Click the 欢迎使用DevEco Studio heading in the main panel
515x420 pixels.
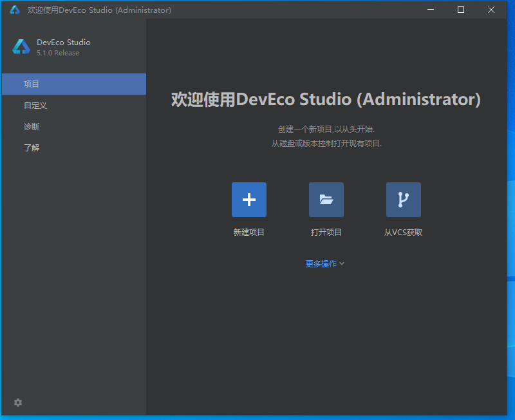pos(326,100)
